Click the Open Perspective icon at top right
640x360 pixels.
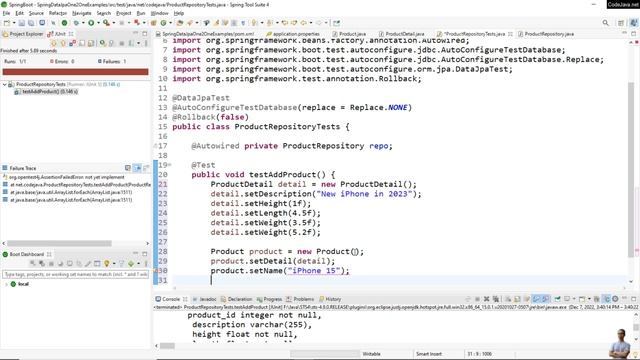[x=621, y=23]
